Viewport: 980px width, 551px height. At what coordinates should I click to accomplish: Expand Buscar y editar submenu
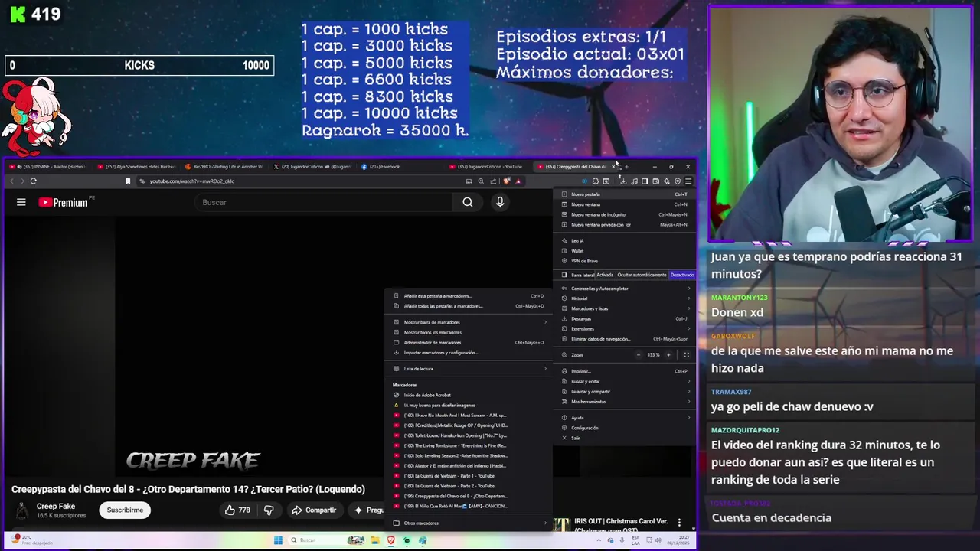626,381
